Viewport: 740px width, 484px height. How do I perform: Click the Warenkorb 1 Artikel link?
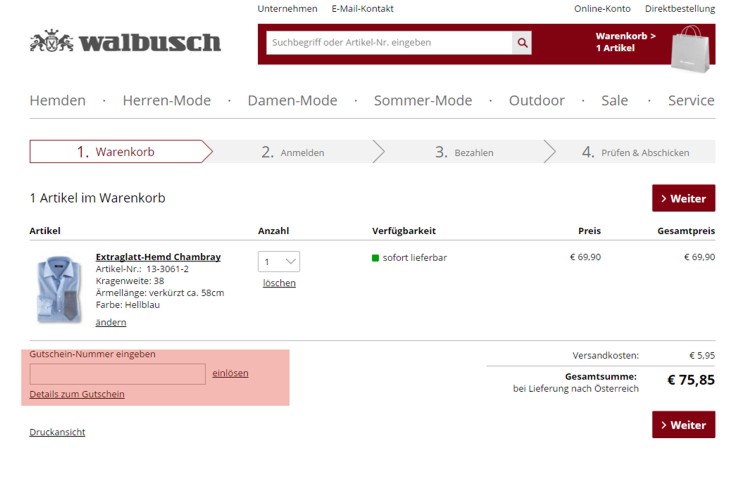(x=625, y=42)
